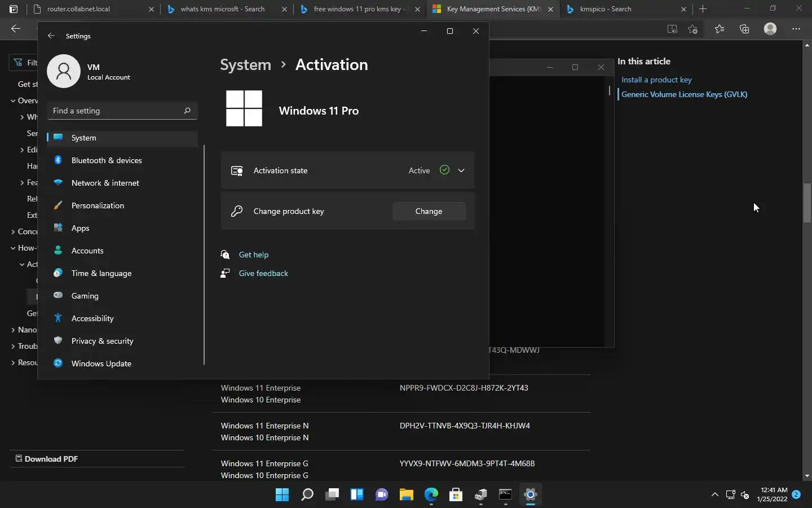Open Edge Collections icon
Image resolution: width=812 pixels, height=508 pixels.
[744, 29]
